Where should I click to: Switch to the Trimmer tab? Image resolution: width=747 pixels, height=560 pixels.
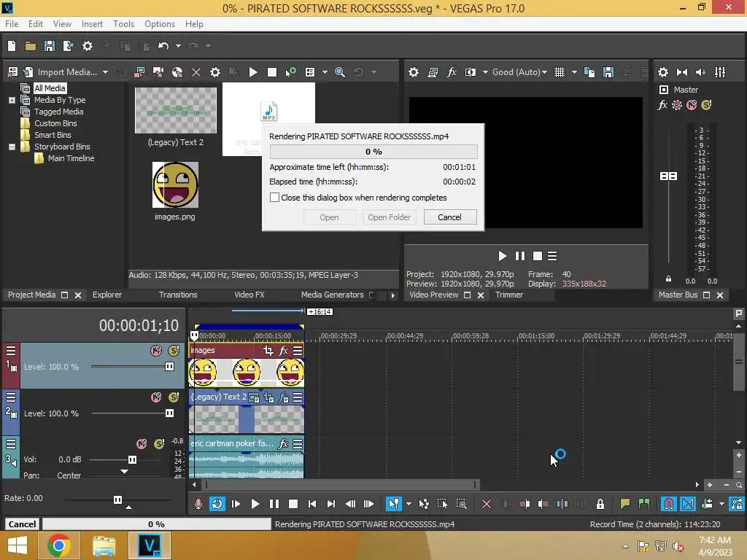point(508,295)
